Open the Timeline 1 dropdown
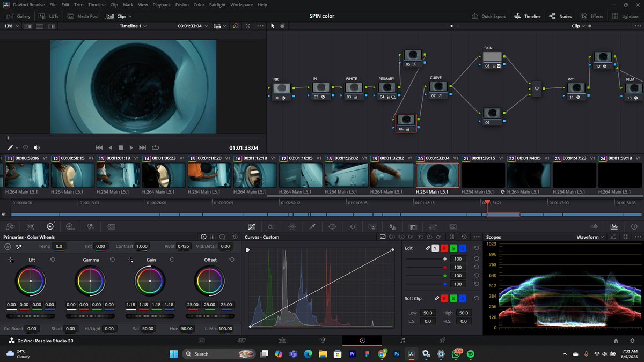 (x=133, y=26)
